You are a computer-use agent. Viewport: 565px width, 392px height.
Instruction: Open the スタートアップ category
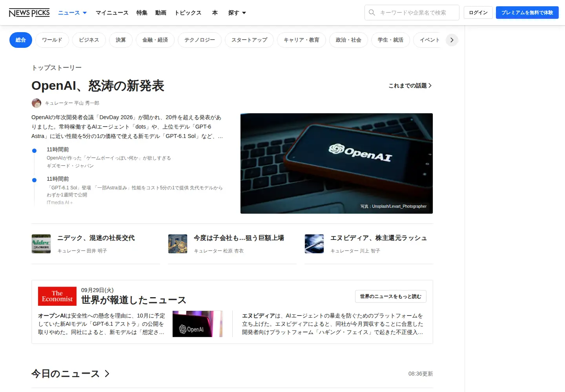pyautogui.click(x=250, y=40)
